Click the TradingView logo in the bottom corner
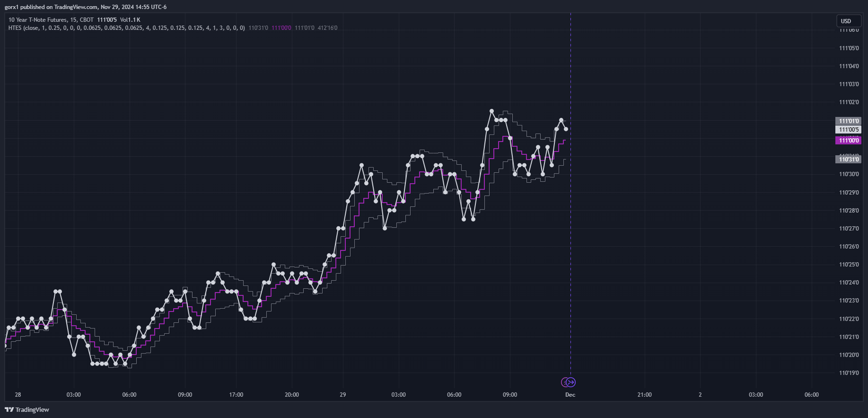Image resolution: width=868 pixels, height=418 pixels. [x=27, y=409]
